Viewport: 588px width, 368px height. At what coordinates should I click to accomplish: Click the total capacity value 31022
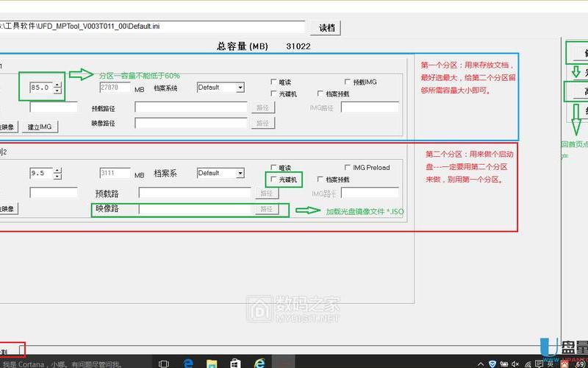tap(298, 46)
